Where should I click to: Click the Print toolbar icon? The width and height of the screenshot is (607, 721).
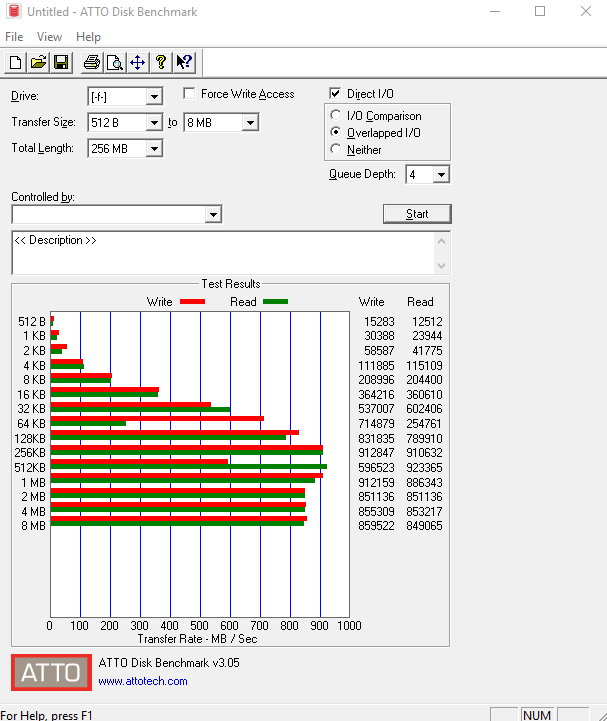tap(92, 62)
